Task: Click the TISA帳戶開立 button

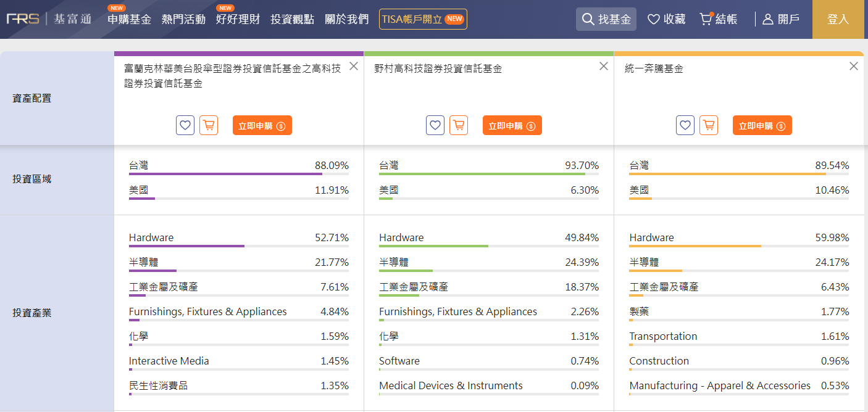Action: click(423, 19)
